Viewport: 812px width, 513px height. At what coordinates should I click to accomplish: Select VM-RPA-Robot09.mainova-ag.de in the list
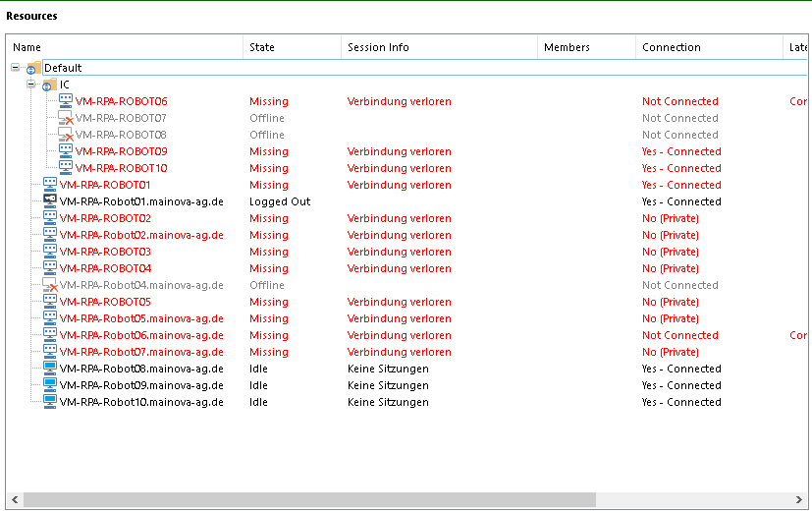pos(141,385)
